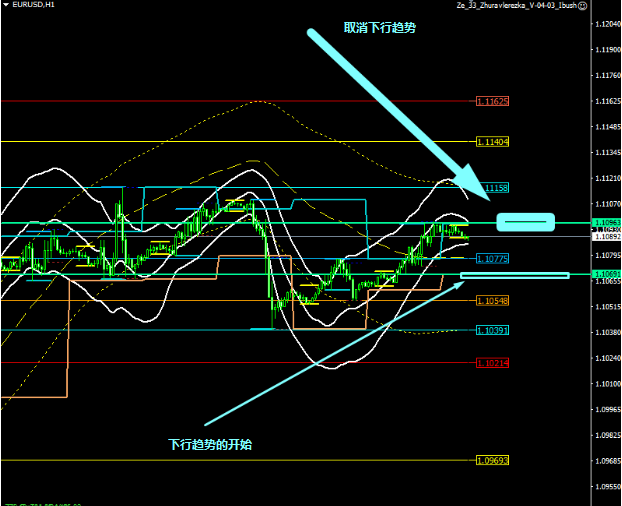This screenshot has height=506, width=622.
Task: Click the red 1.10214 level label
Action: [493, 362]
